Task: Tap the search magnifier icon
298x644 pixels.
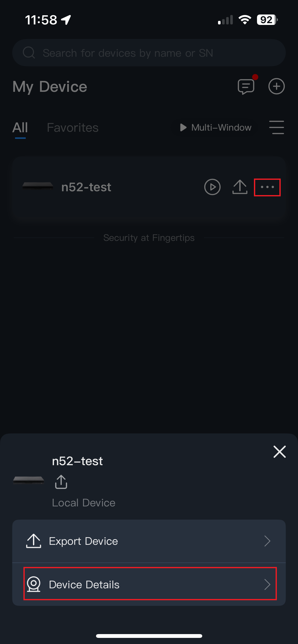Action: [29, 53]
